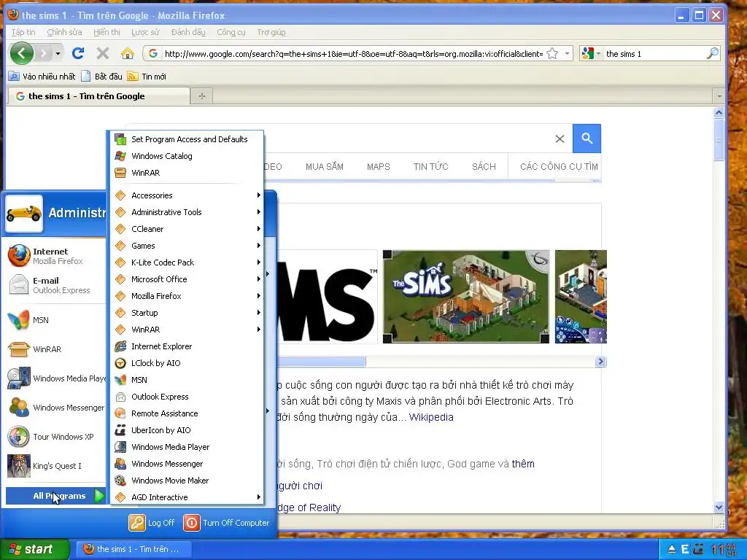747x560 pixels.
Task: Open the back/forward history dropdown arrow
Action: 58,53
